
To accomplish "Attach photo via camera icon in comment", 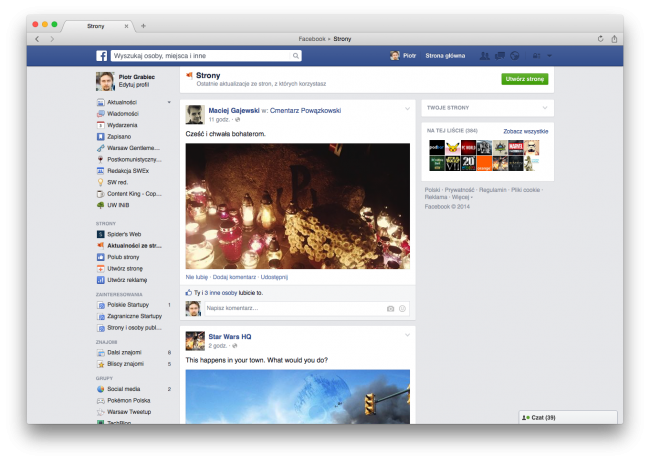I will click(x=390, y=309).
